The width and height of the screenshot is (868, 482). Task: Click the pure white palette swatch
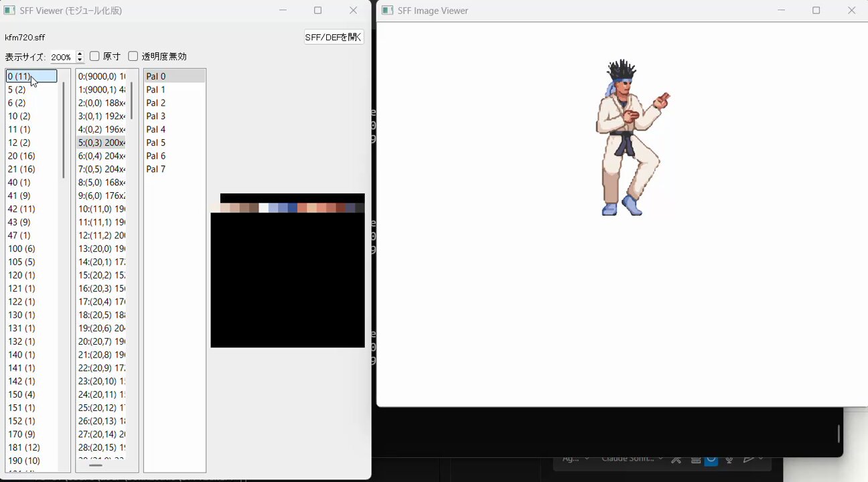point(264,208)
